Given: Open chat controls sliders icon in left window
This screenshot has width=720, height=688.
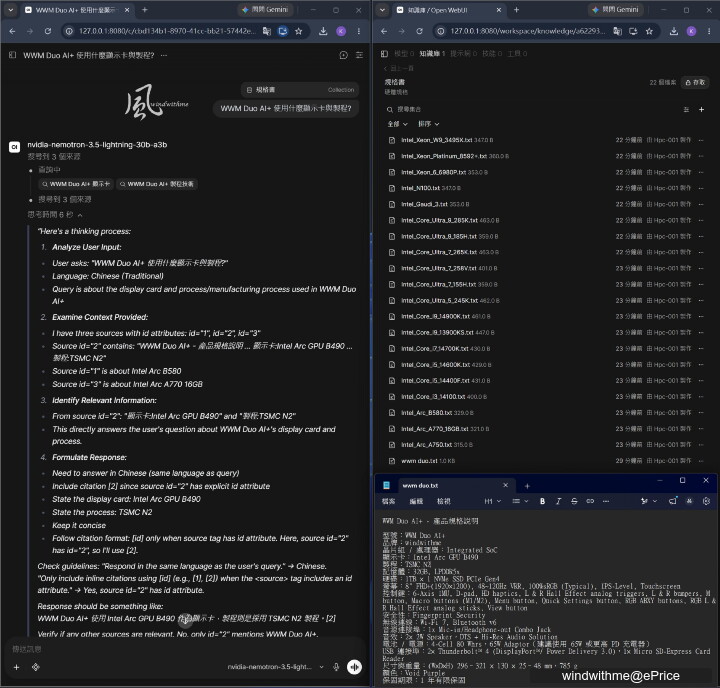Looking at the screenshot, I should click(360, 55).
